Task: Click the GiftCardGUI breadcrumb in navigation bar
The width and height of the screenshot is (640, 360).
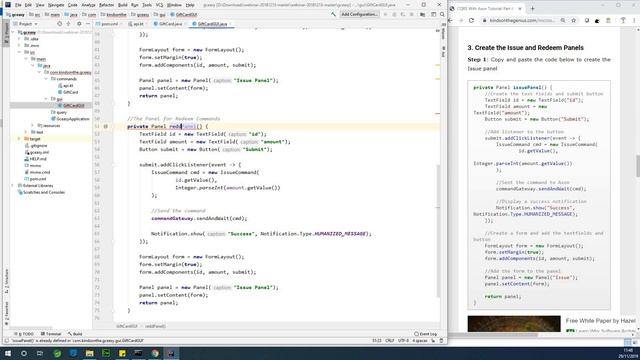Action: click(x=184, y=14)
